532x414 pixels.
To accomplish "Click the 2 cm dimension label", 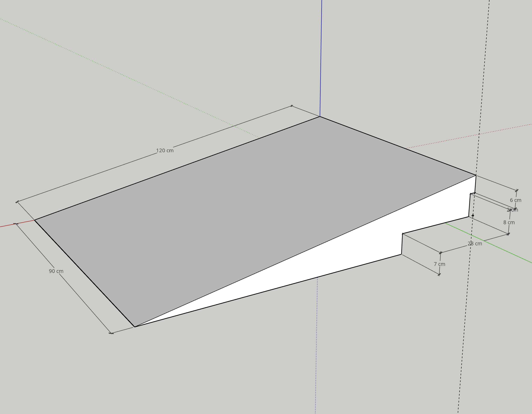I will pos(512,210).
